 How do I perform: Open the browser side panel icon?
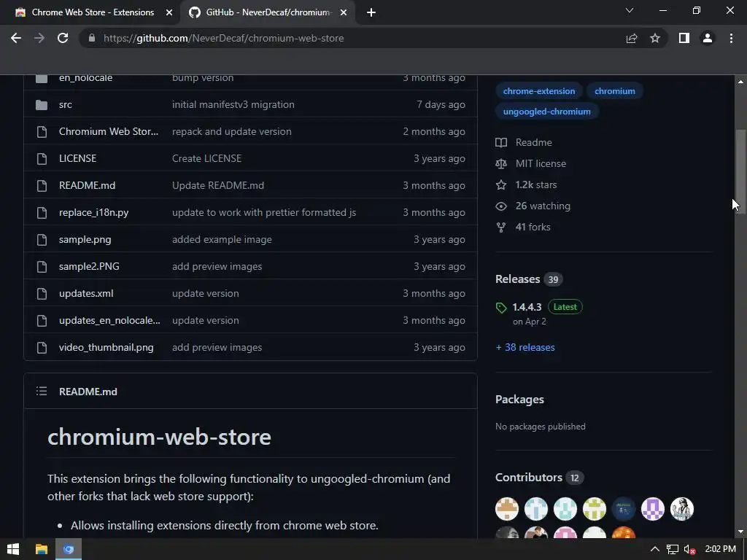684,38
